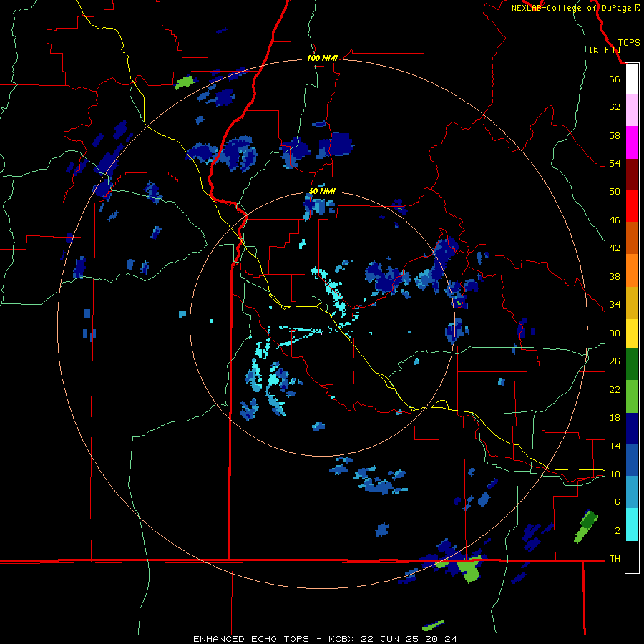Click the 'TOPS' legend title
Viewport: 644px width, 644px height.
click(629, 43)
